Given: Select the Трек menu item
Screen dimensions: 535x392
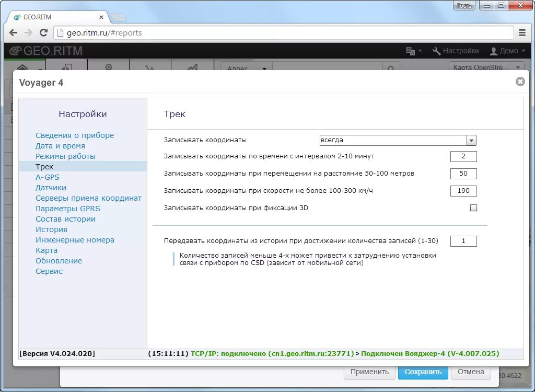Looking at the screenshot, I should [83, 167].
